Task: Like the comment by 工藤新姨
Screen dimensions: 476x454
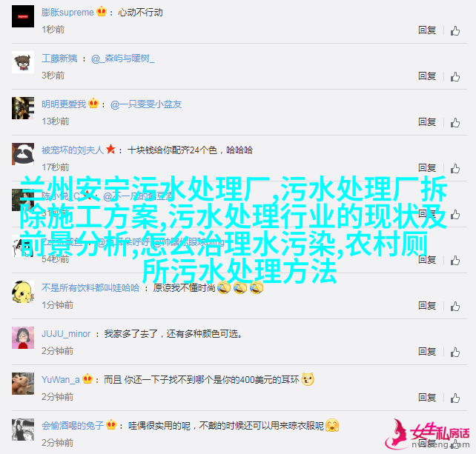Action: [454, 76]
